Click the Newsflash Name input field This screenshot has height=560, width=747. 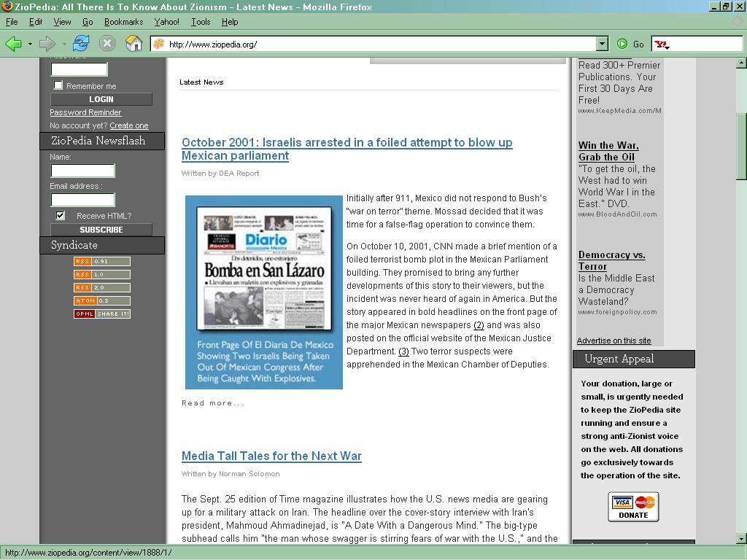(x=82, y=171)
